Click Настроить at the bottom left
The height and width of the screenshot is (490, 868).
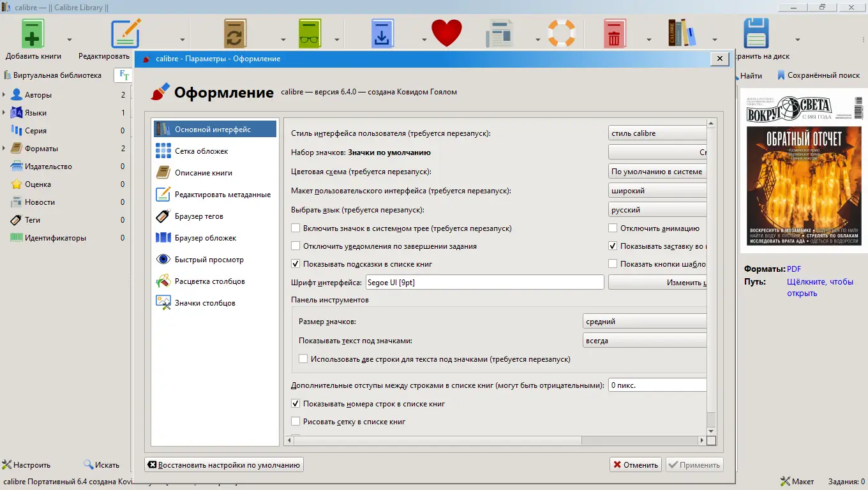point(26,465)
